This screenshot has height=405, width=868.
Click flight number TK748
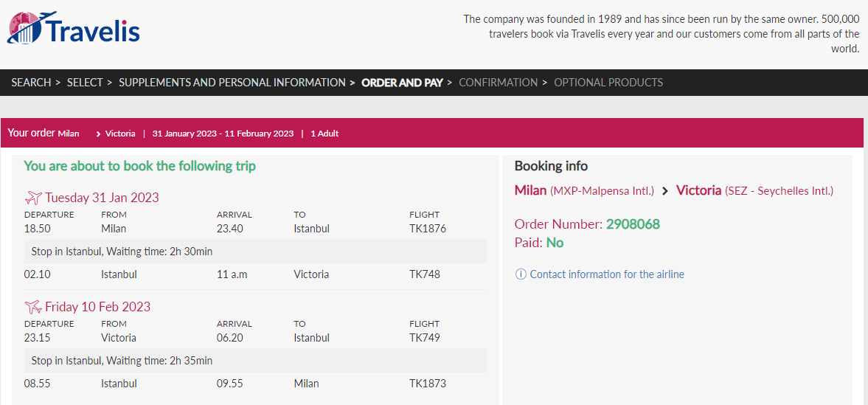click(425, 274)
